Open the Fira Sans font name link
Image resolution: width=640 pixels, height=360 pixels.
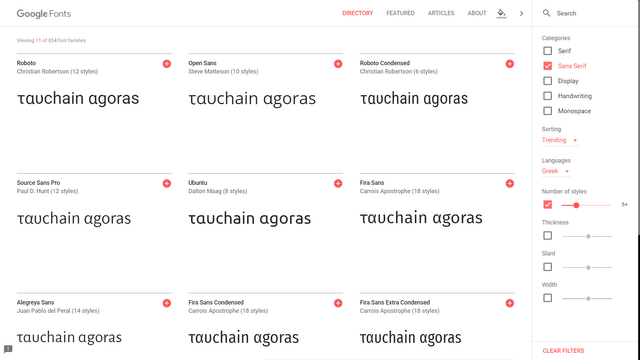click(x=372, y=182)
